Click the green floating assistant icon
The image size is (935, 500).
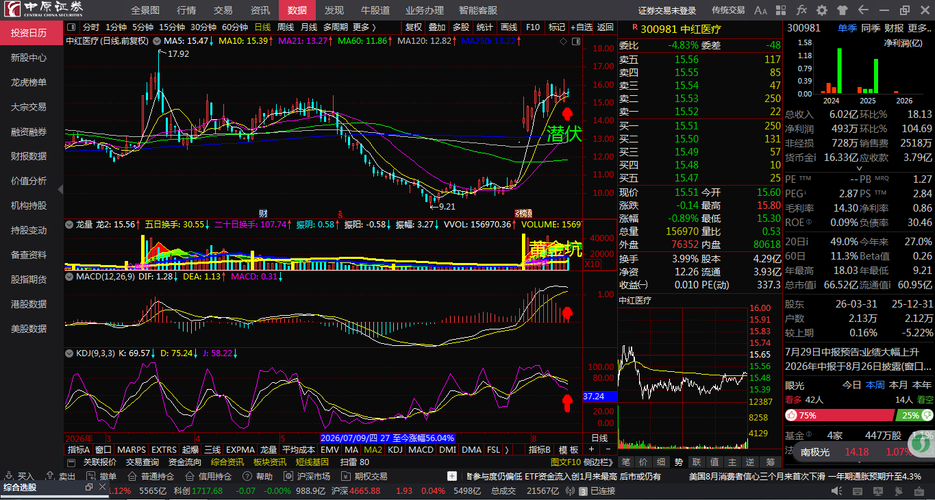[x=923, y=442]
